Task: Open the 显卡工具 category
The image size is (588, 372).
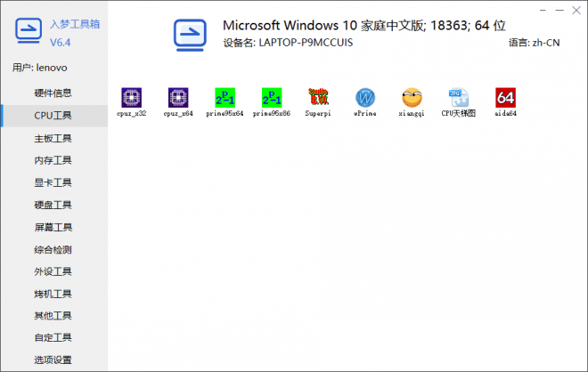Action: coord(54,182)
